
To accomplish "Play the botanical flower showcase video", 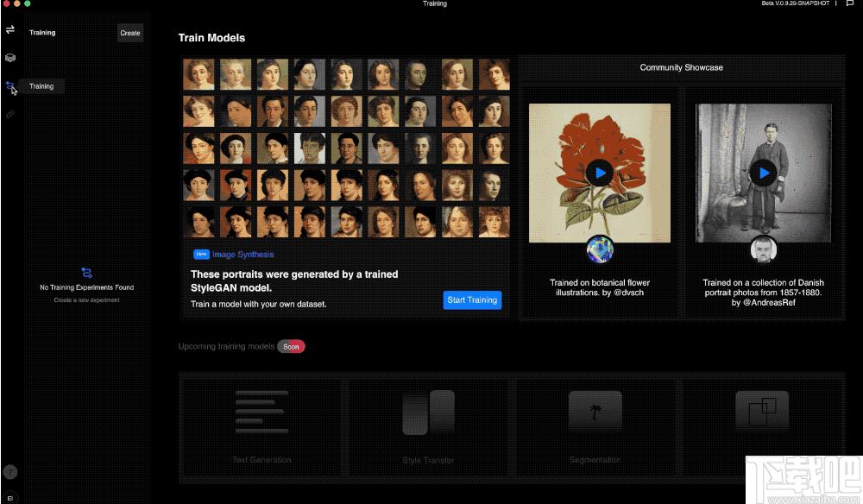I will [x=600, y=173].
